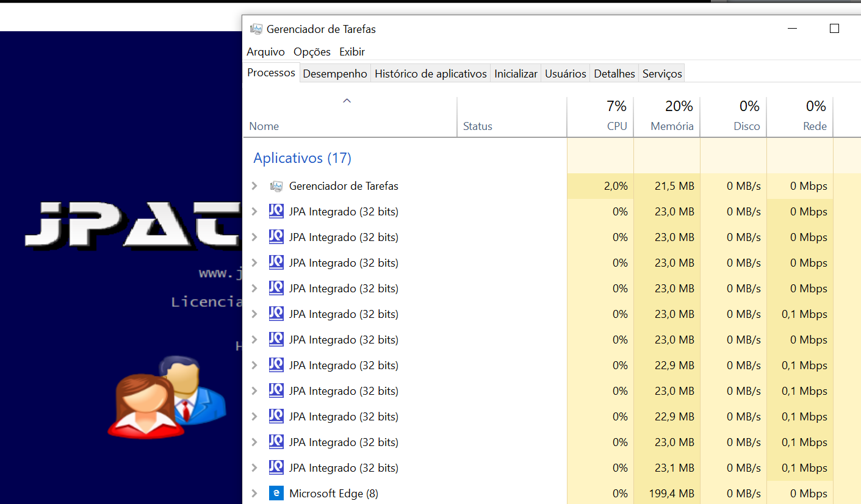This screenshot has height=504, width=861.
Task: Open the Arquivo menu
Action: point(265,52)
